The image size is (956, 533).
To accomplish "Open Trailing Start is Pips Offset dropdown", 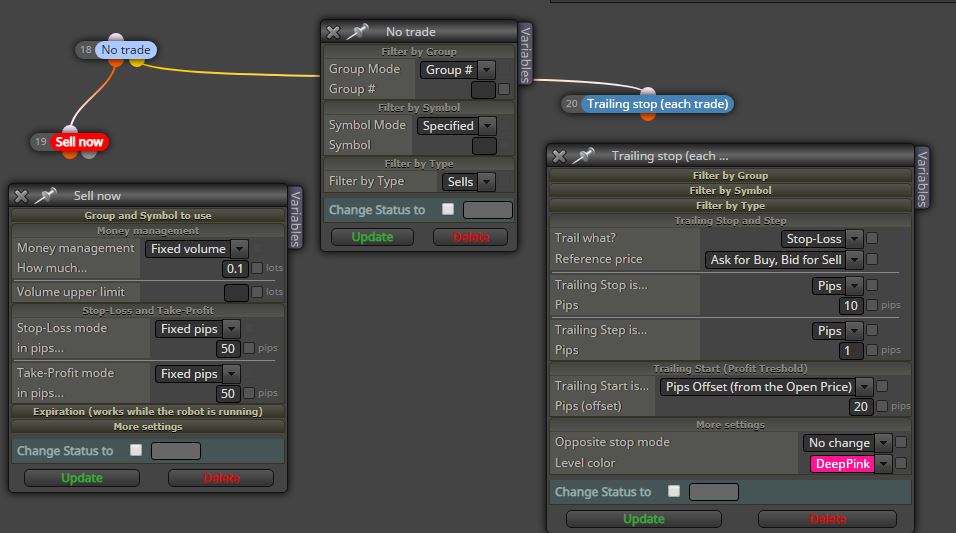I will [x=766, y=387].
